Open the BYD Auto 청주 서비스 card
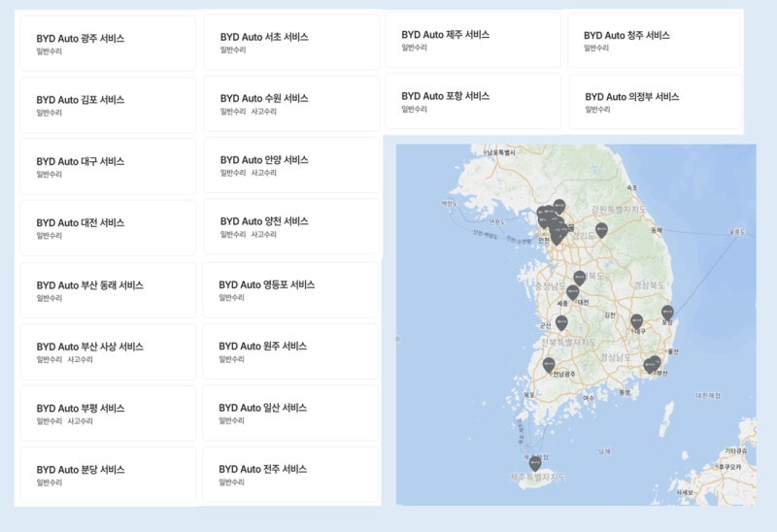 [x=654, y=41]
